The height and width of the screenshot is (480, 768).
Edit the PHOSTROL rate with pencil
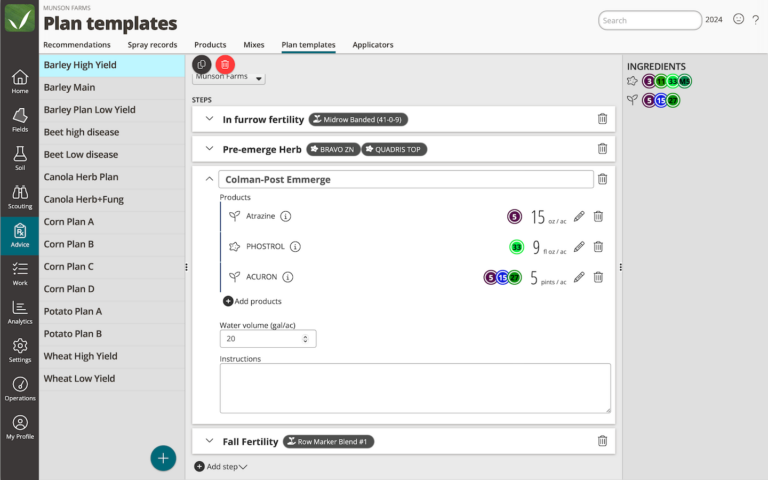coord(579,246)
